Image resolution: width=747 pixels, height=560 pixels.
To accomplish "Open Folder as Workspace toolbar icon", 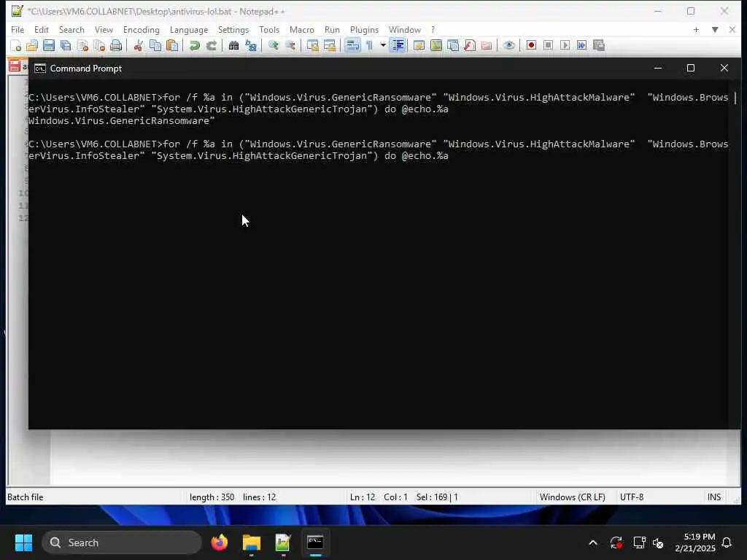I will click(487, 46).
